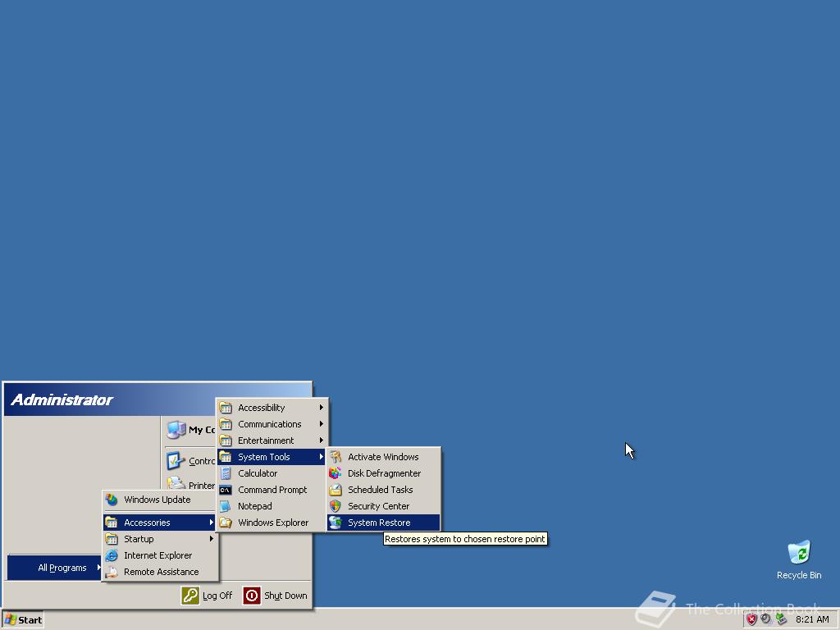Click the System Restore icon
The width and height of the screenshot is (840, 630).
click(x=336, y=523)
